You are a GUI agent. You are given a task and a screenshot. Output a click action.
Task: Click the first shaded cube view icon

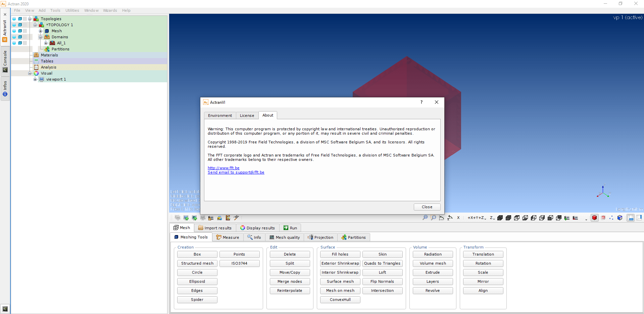pos(500,218)
